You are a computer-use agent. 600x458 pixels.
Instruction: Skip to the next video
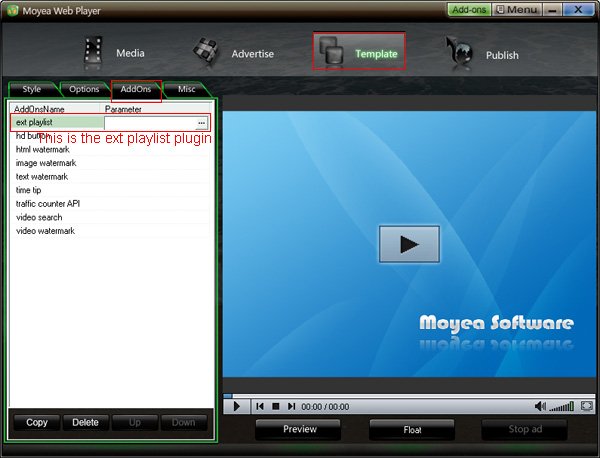tap(291, 406)
